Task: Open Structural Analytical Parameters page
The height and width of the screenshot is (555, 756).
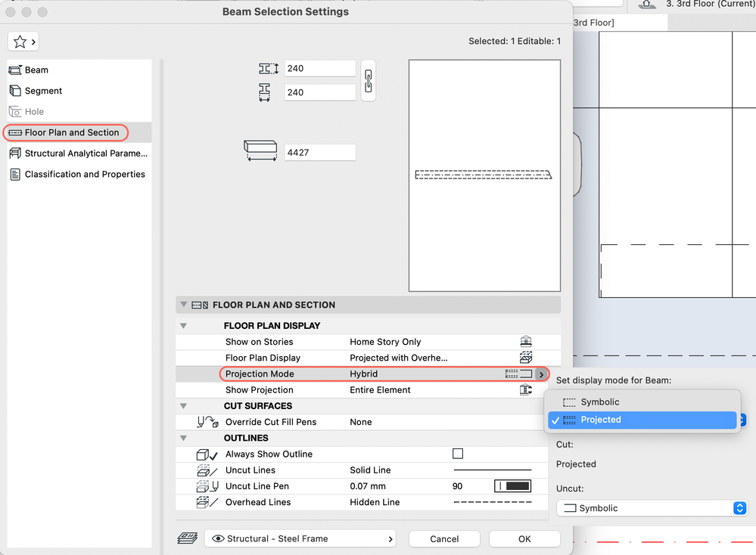Action: [x=79, y=153]
